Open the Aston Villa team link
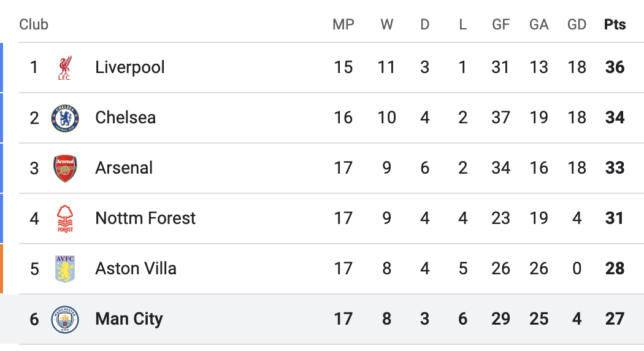 pos(136,269)
